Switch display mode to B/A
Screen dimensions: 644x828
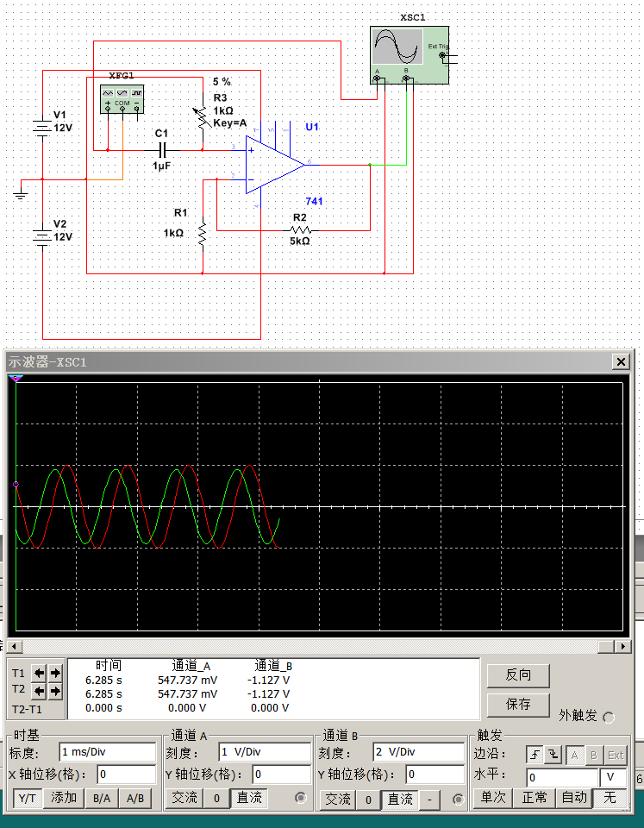coord(102,798)
